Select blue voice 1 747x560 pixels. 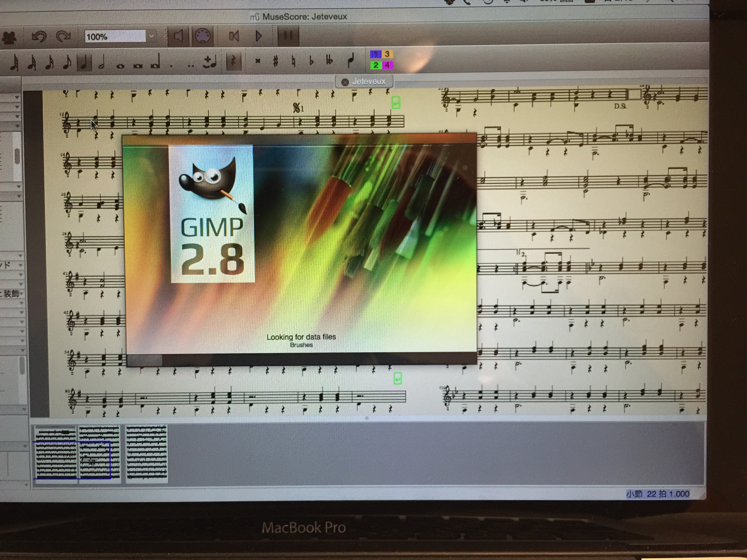(375, 54)
